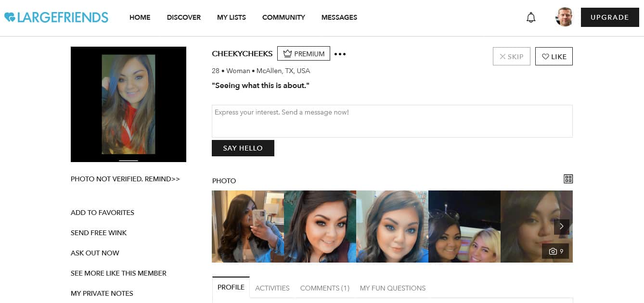Open the mirror selfie thumbnail

click(248, 227)
